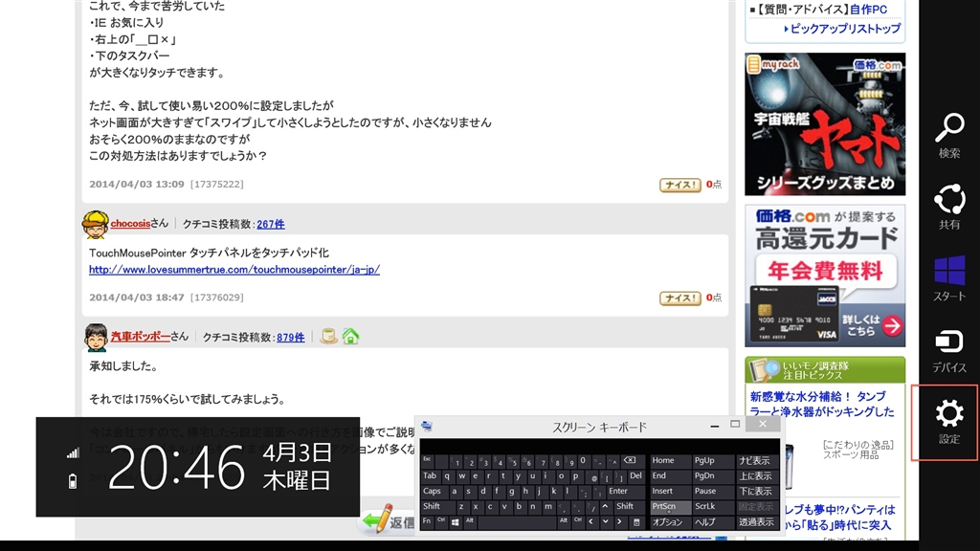Image resolution: width=980 pixels, height=551 pixels.
Task: Click the 返信 reply pencil button
Action: tap(389, 521)
